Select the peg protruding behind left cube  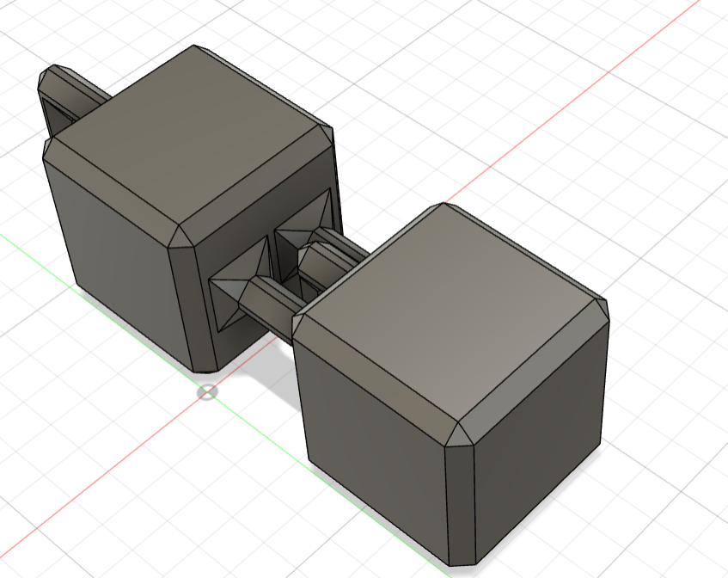click(70, 95)
